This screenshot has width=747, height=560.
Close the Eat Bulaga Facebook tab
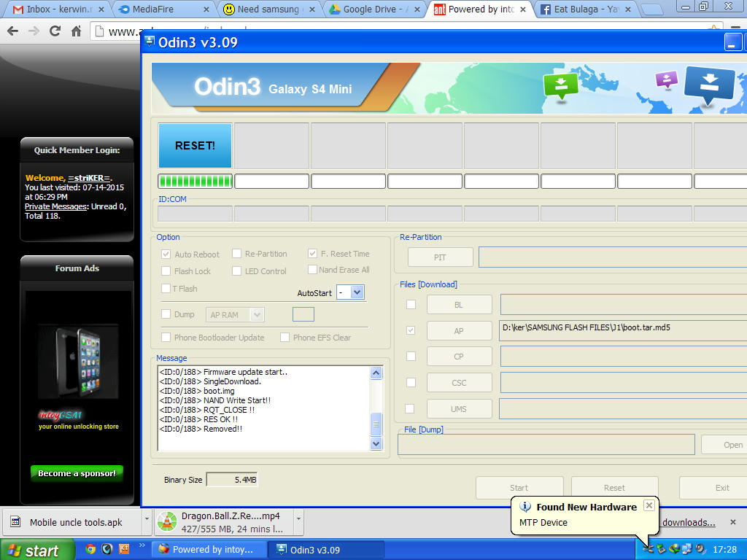(628, 9)
